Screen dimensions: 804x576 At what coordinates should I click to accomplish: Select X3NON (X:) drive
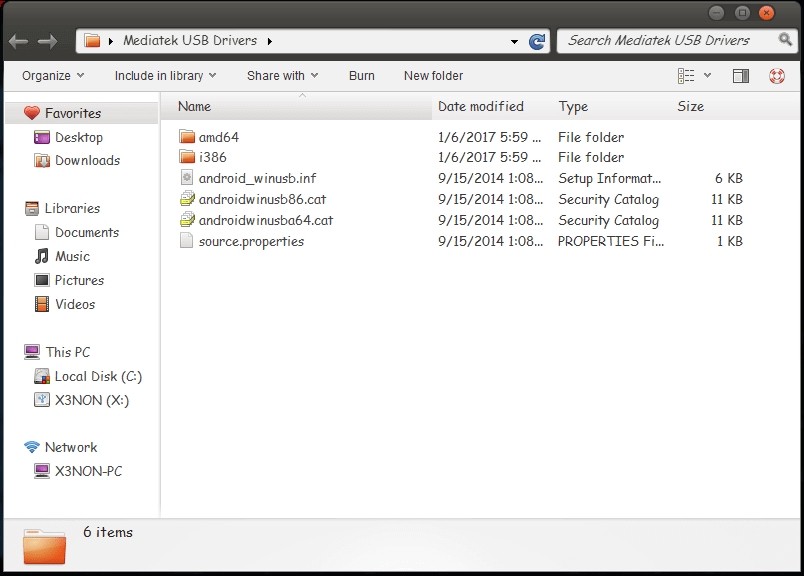(92, 400)
